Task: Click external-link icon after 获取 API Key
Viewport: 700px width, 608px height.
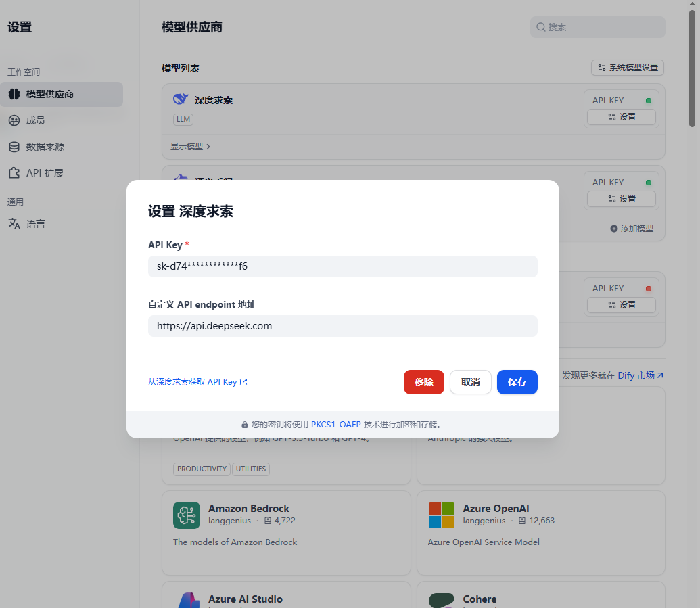Action: pyautogui.click(x=243, y=382)
